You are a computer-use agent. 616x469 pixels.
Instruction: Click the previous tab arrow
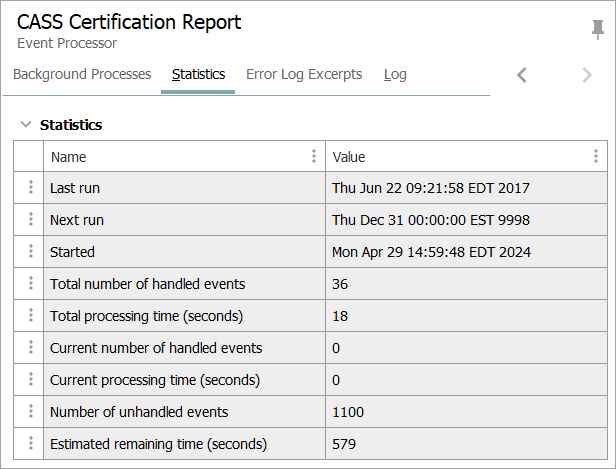click(522, 75)
